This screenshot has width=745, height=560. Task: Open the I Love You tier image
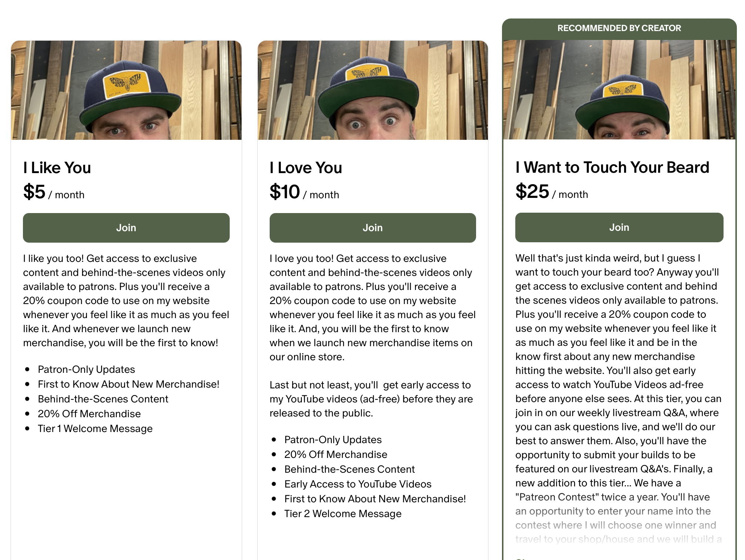[x=372, y=90]
